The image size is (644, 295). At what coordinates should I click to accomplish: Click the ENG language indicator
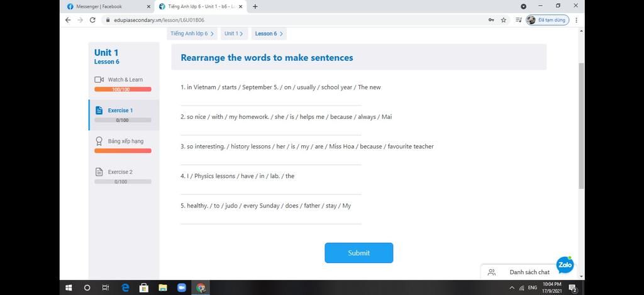click(532, 287)
